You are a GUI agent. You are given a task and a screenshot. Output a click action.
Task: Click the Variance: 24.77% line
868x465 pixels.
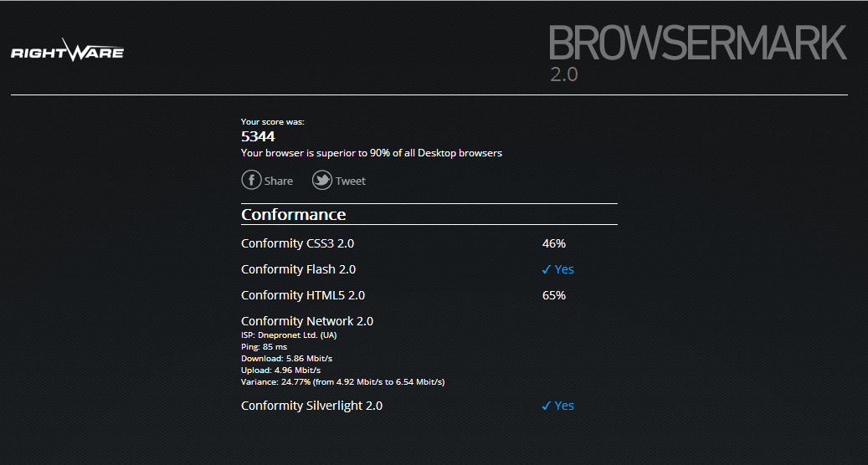342,381
